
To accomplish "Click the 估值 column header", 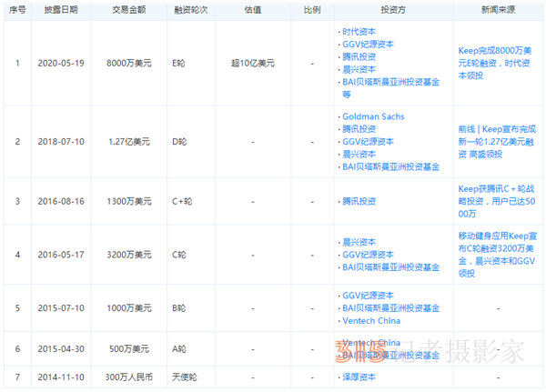I will click(x=253, y=10).
